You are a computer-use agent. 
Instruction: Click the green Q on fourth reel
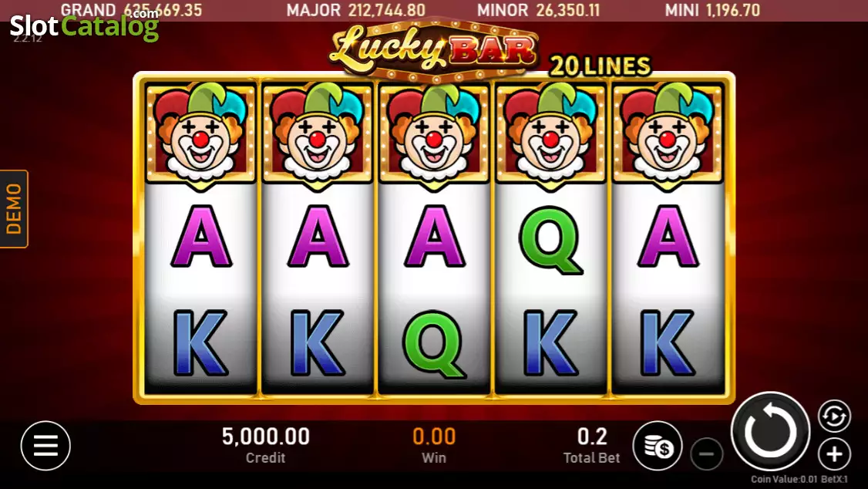click(551, 240)
